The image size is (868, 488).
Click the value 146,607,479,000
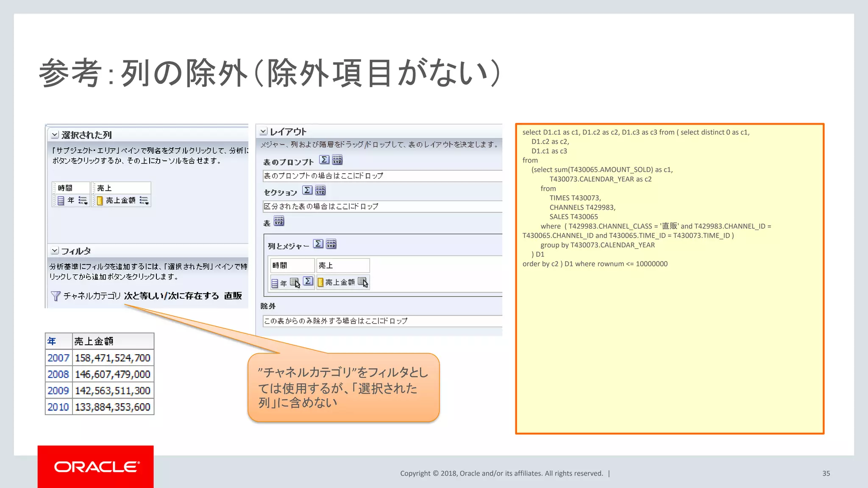pyautogui.click(x=113, y=374)
